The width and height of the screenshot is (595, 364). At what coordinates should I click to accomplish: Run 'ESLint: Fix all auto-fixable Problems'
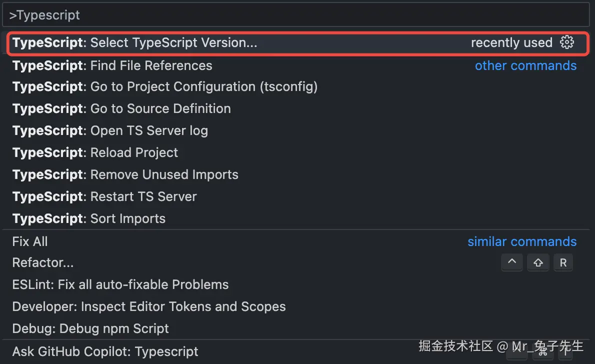coord(120,284)
